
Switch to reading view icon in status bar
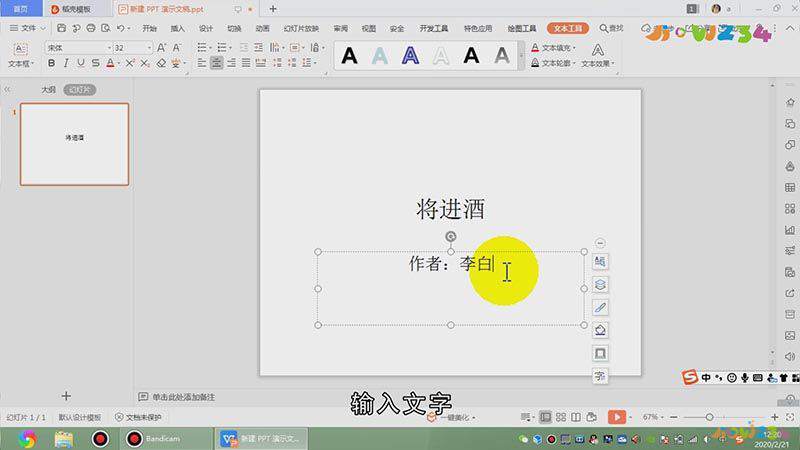[576, 417]
